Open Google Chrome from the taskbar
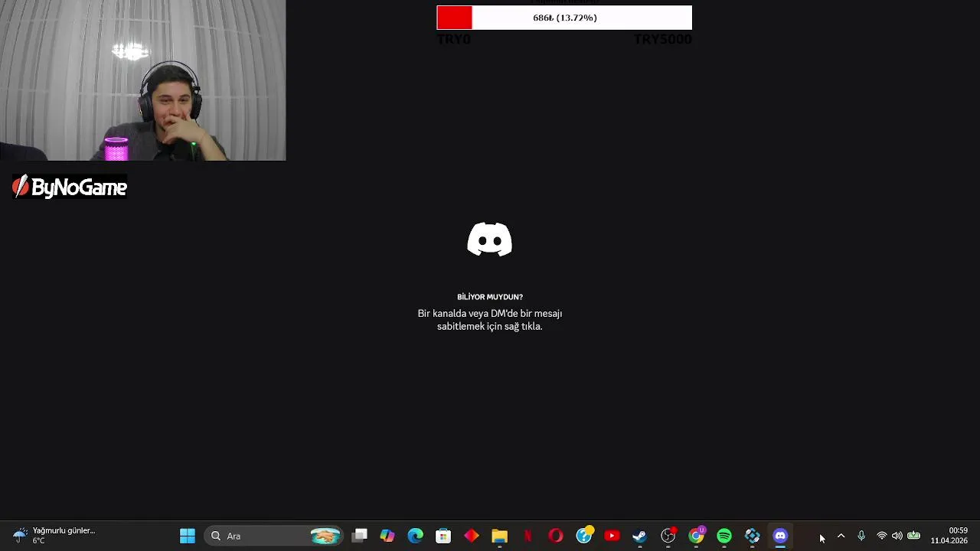Image resolution: width=980 pixels, height=551 pixels. pyautogui.click(x=697, y=536)
